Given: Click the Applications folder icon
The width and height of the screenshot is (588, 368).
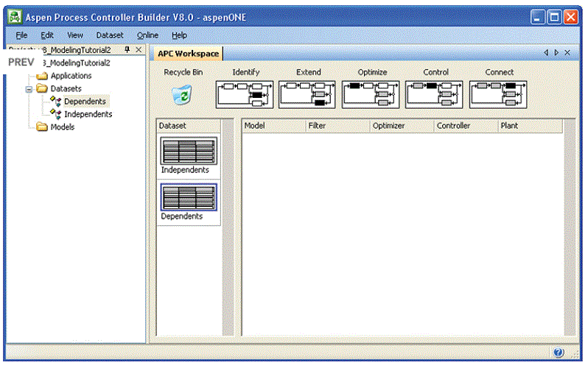Looking at the screenshot, I should click(42, 76).
